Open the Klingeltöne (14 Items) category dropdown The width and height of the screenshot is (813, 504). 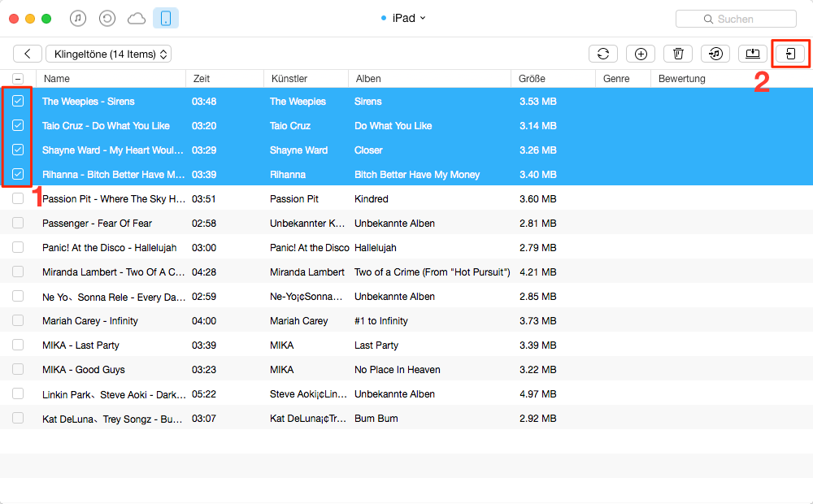(x=109, y=54)
